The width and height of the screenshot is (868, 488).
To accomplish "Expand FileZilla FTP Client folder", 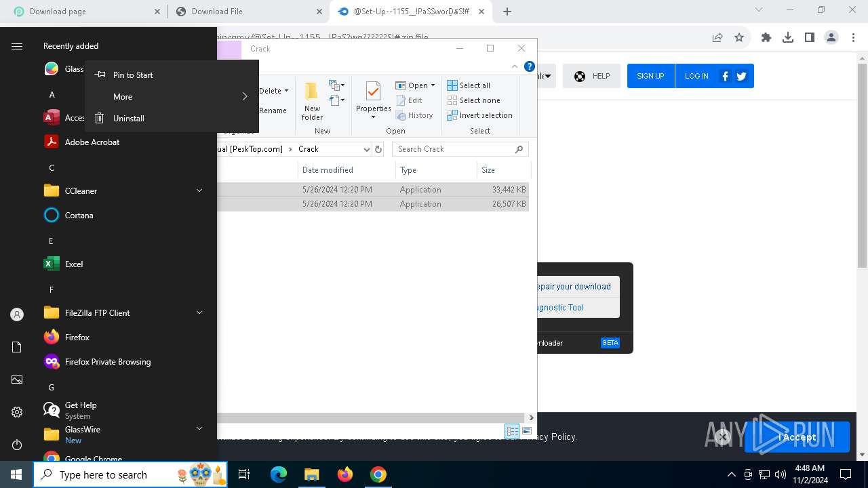I will click(x=199, y=312).
